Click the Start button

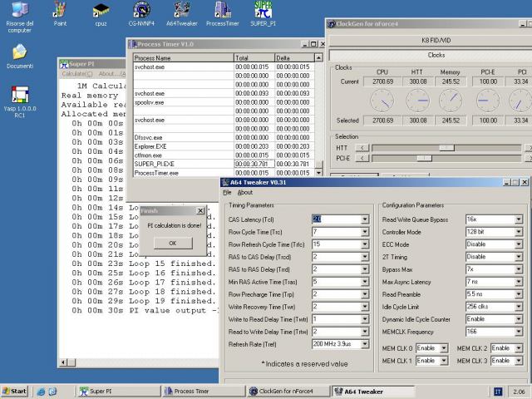[x=14, y=392]
